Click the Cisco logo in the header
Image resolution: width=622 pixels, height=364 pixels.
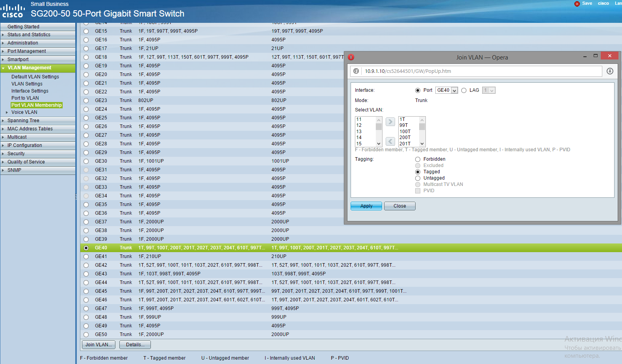pyautogui.click(x=13, y=11)
